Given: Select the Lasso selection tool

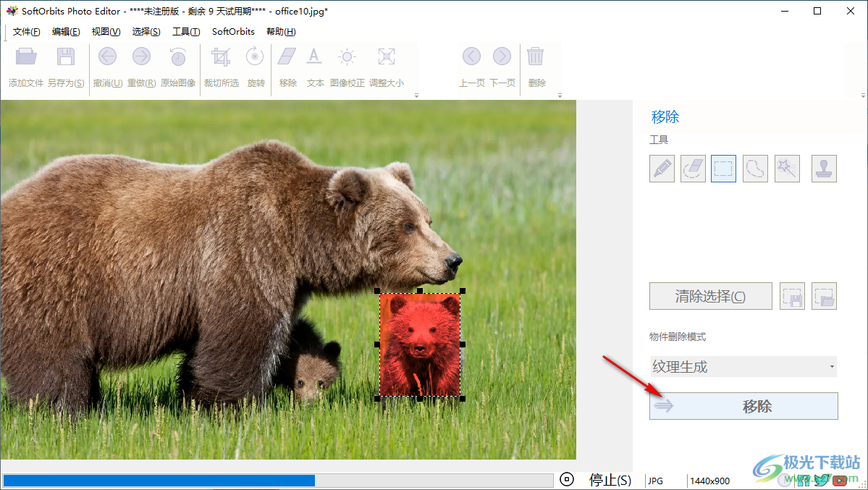Looking at the screenshot, I should tap(755, 168).
